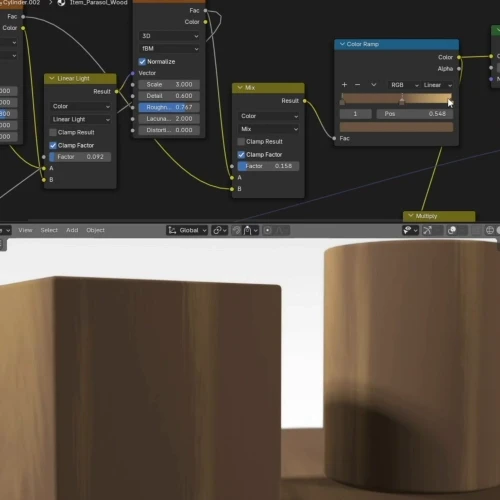Click the Mix node Result output socket
This screenshot has width=500, height=500.
(305, 101)
